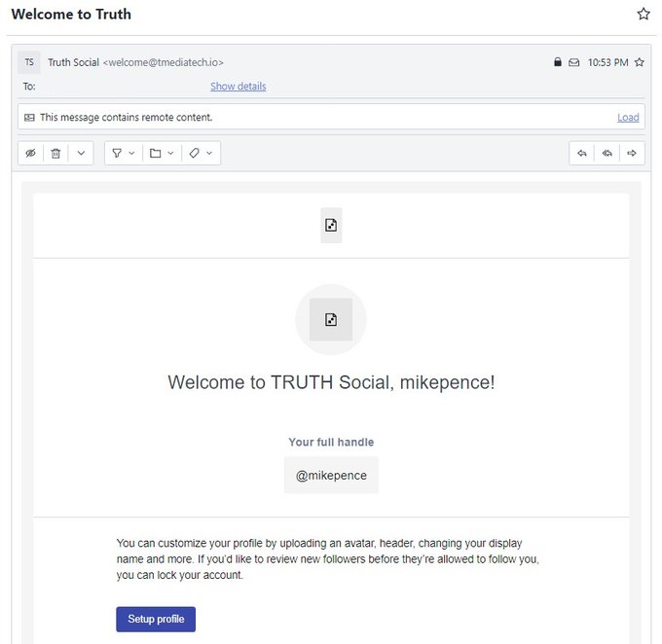Click sender address welcome@tmediatech.io

point(164,62)
